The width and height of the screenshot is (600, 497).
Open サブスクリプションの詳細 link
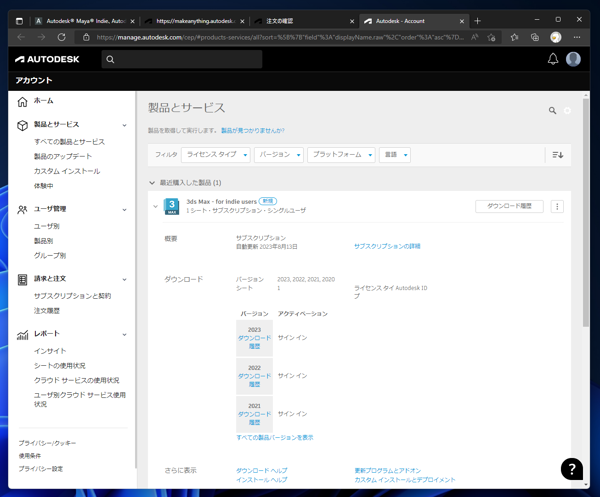pyautogui.click(x=387, y=246)
